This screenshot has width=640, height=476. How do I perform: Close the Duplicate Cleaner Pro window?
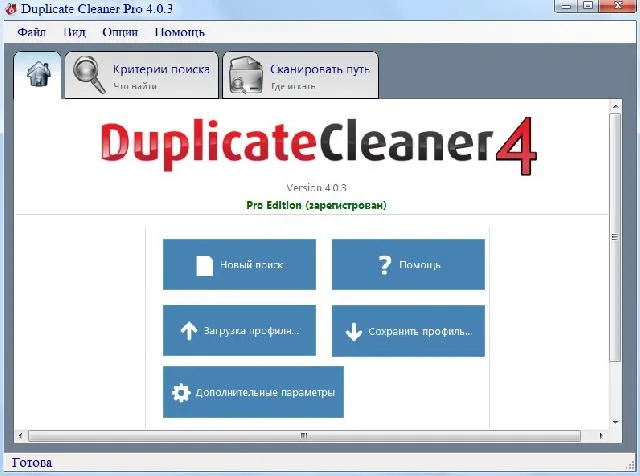(x=619, y=6)
